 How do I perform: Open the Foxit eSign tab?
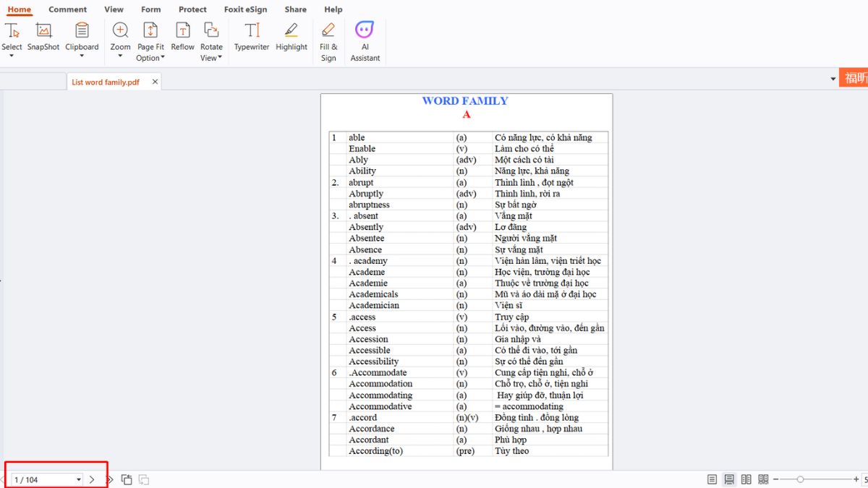[x=245, y=9]
